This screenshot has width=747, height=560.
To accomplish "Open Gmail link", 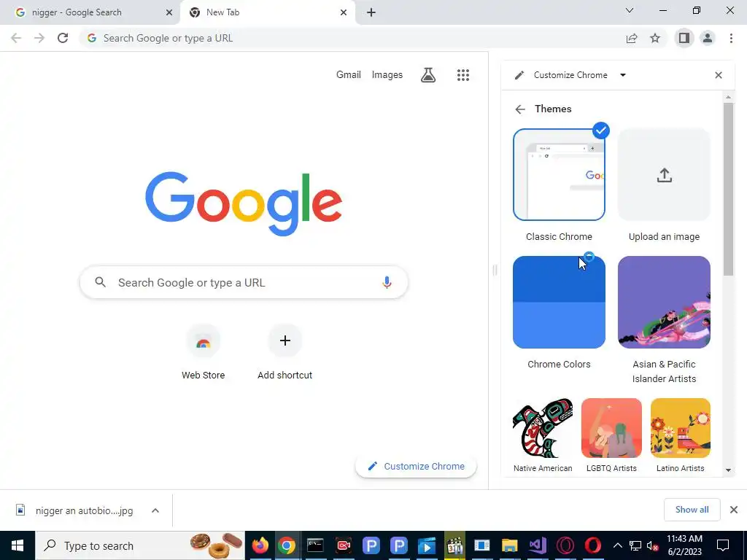I will click(x=348, y=75).
